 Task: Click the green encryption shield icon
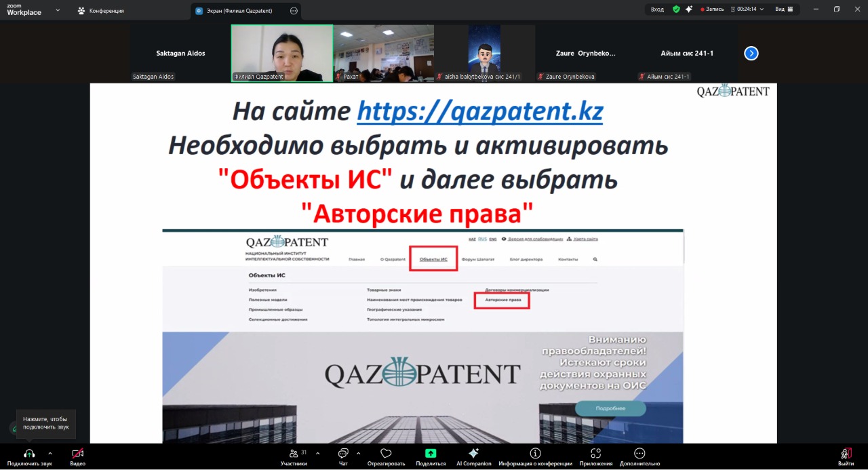coord(676,9)
